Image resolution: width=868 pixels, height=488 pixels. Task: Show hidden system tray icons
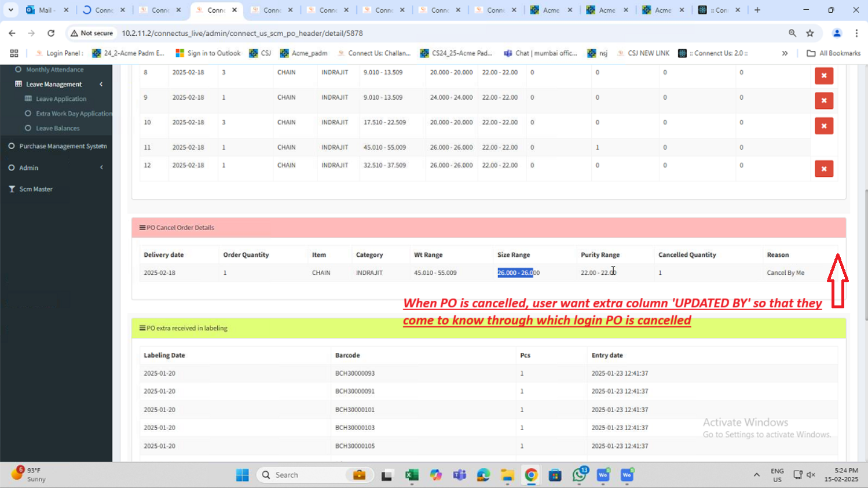pos(756,475)
